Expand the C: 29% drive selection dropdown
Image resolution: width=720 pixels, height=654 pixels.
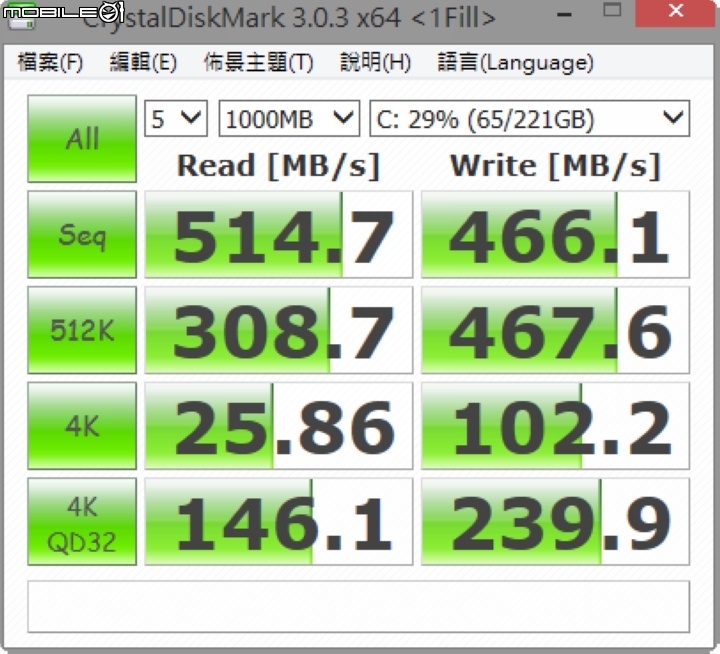coord(529,118)
